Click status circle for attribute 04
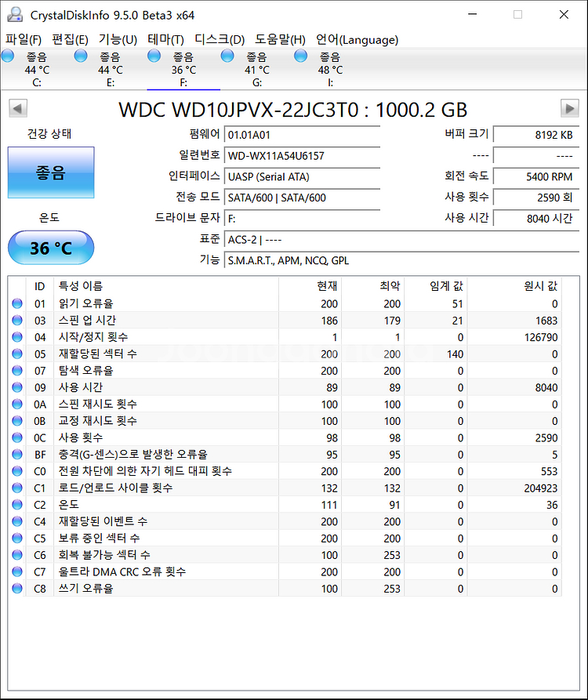Image resolution: width=588 pixels, height=700 pixels. [17, 337]
